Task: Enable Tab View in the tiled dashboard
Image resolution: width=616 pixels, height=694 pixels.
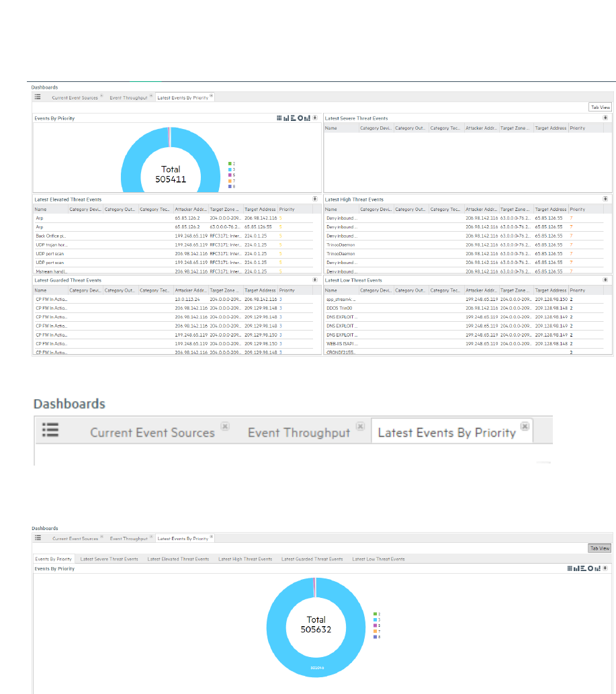Action: pyautogui.click(x=601, y=107)
